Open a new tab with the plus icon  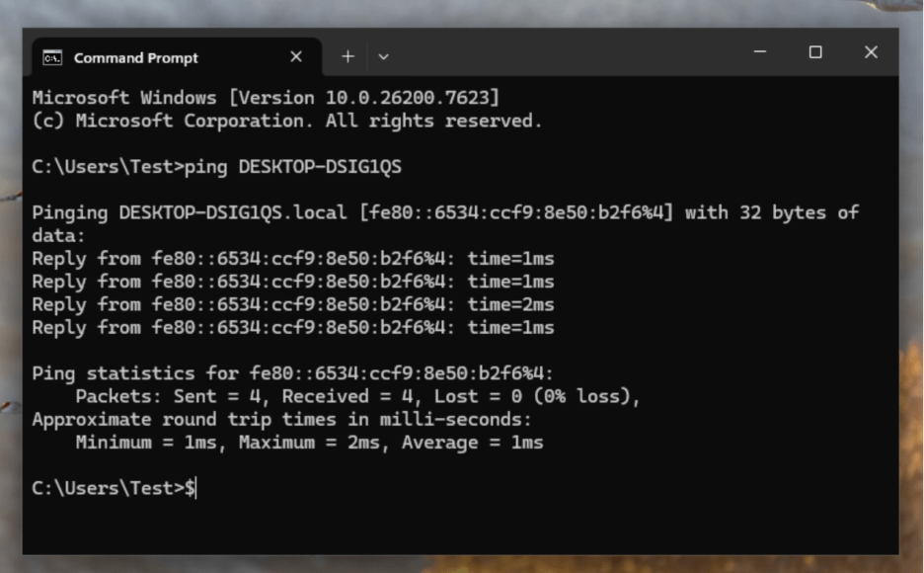(x=347, y=56)
